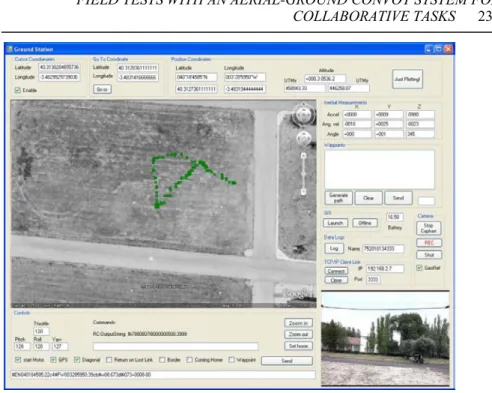Click the Log button in Data Logs
Screen dimensions: 492x393
pos(334,248)
